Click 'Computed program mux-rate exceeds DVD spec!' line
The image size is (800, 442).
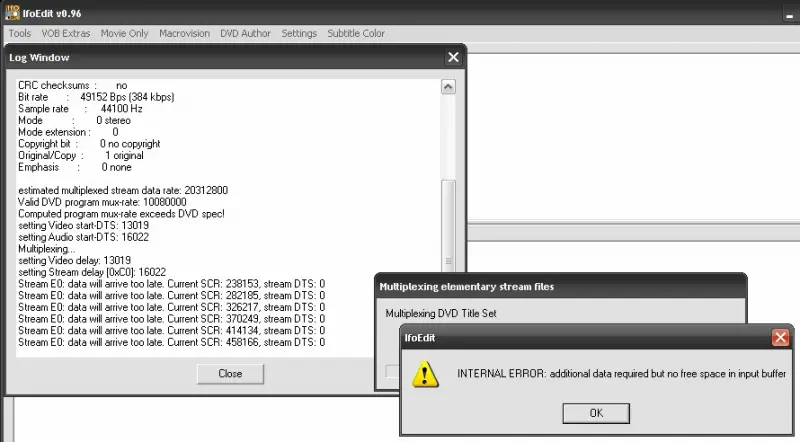click(121, 214)
